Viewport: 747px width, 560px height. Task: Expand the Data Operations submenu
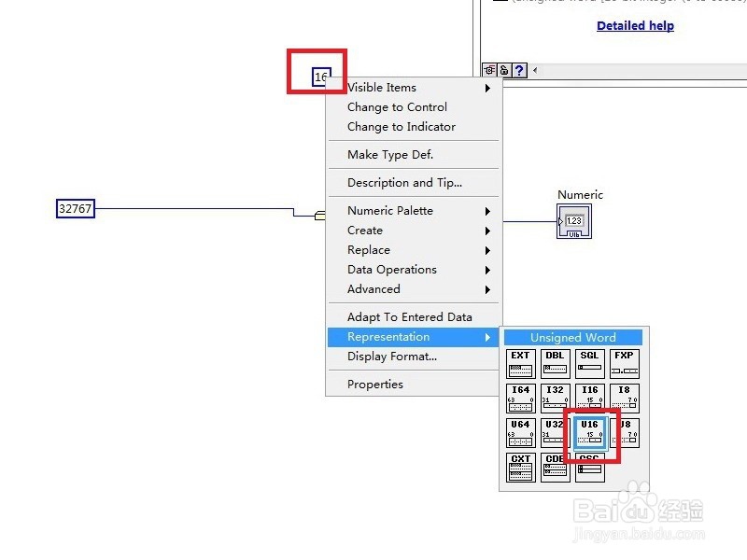point(414,270)
